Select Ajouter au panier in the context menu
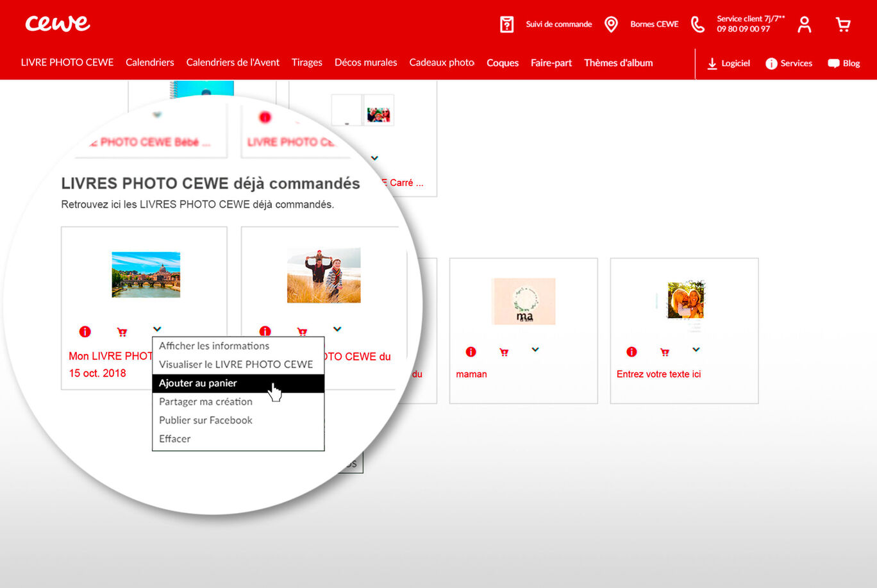This screenshot has width=877, height=588. pos(197,383)
